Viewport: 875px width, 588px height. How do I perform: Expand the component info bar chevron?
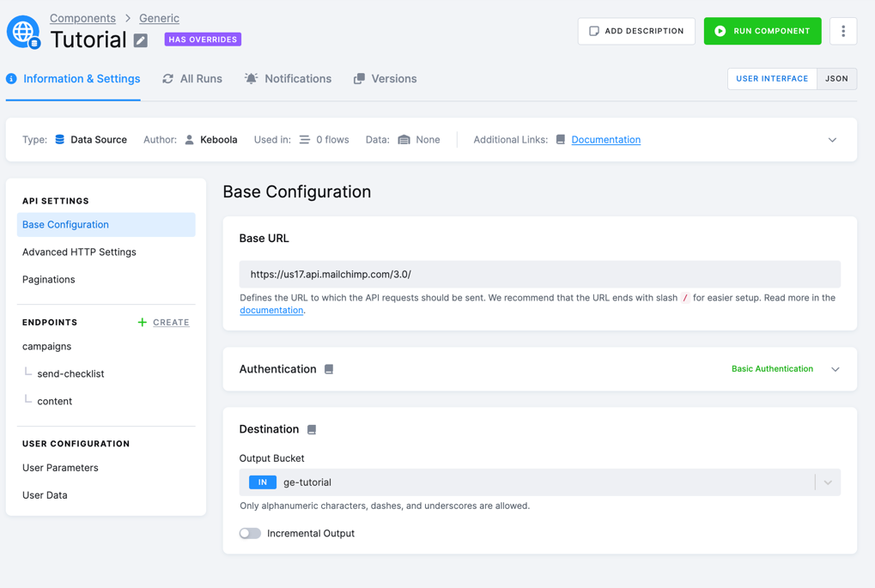[832, 140]
